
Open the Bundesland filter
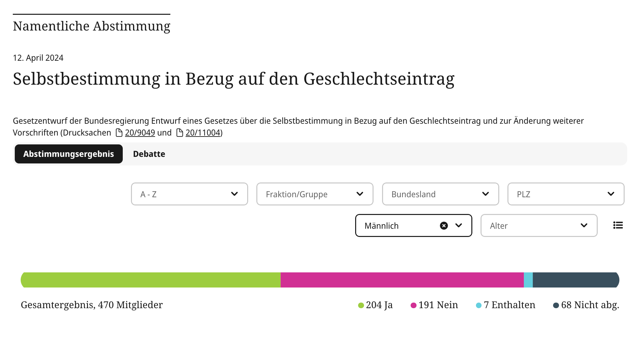pos(440,194)
